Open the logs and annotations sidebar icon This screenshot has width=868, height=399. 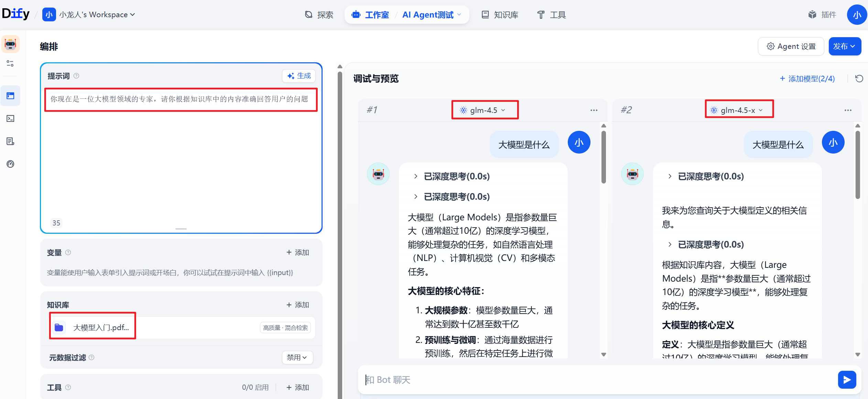(10, 141)
